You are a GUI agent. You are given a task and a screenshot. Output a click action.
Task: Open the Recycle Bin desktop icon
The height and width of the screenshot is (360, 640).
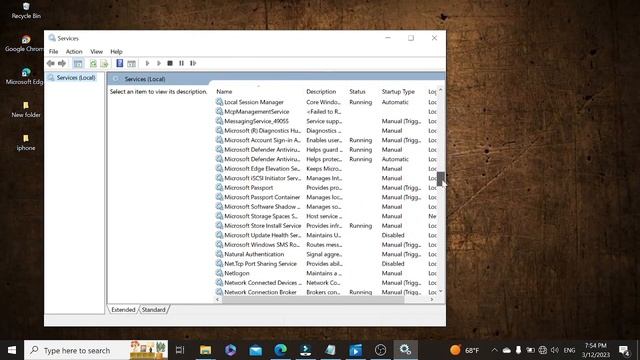point(26,11)
